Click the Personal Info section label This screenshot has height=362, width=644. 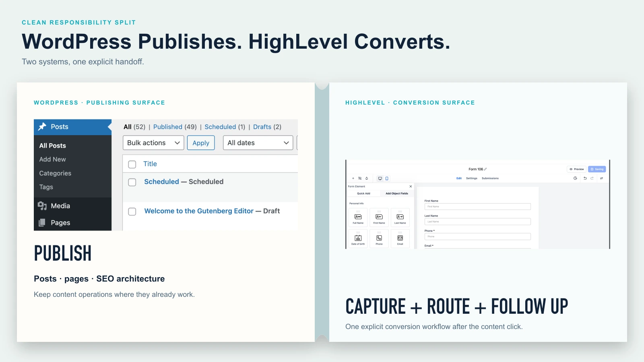(x=356, y=204)
